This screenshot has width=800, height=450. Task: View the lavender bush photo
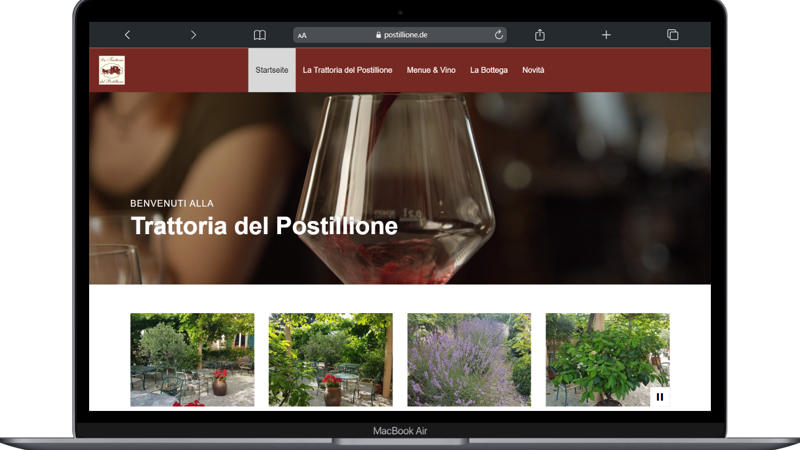(x=469, y=359)
